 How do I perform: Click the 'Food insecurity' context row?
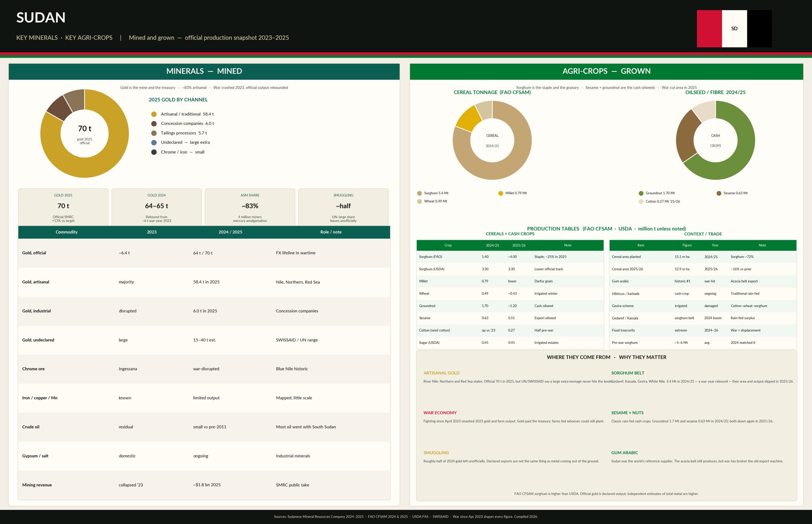703,330
